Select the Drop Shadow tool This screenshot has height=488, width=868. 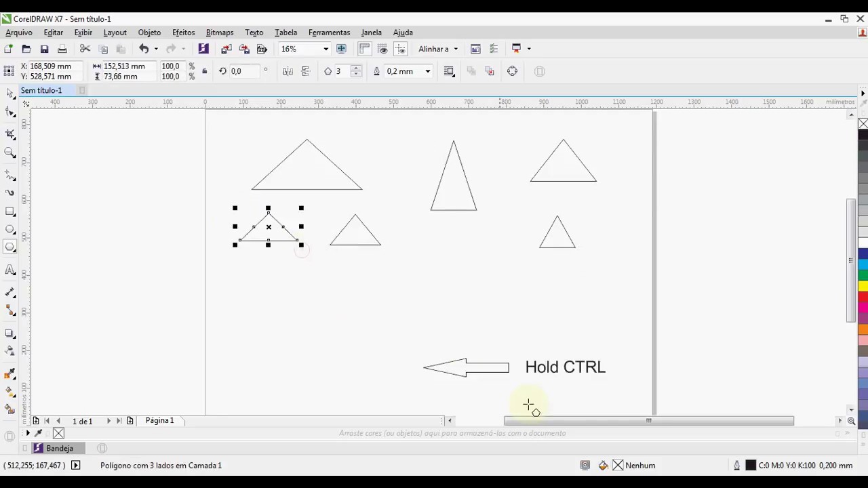point(10,333)
